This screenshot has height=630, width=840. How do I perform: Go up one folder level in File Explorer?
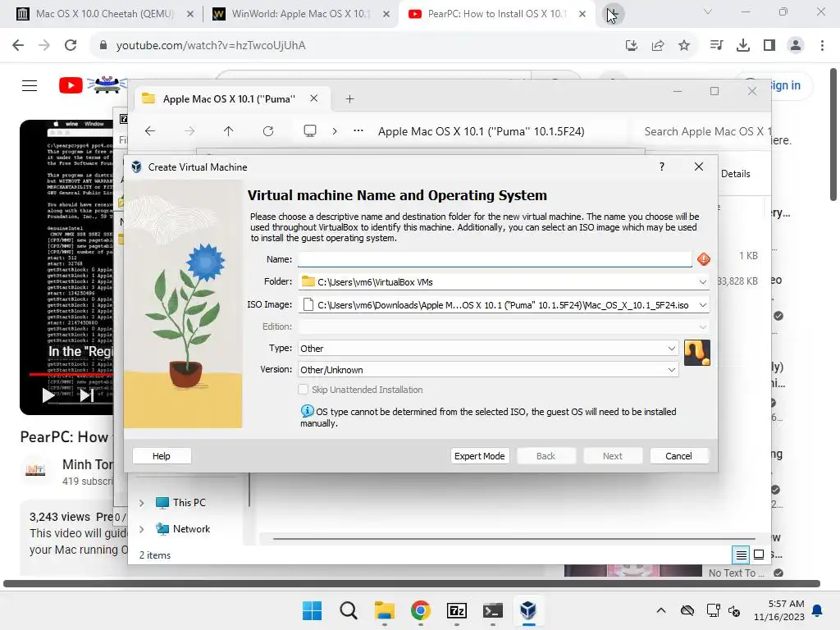[x=228, y=131]
